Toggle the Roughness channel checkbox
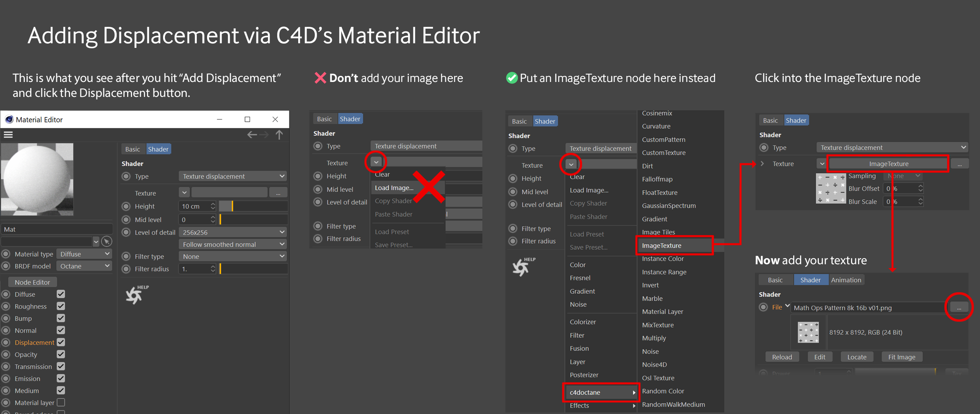Image resolution: width=980 pixels, height=414 pixels. [61, 306]
